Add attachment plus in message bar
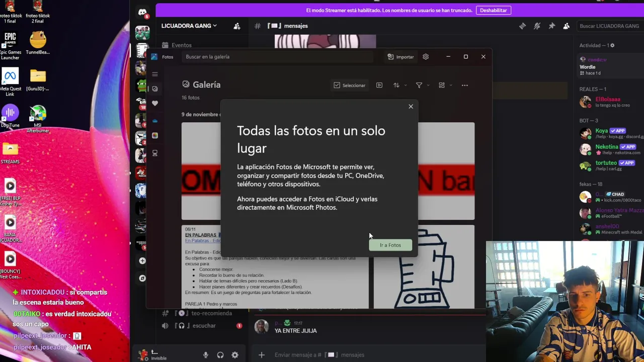 [x=262, y=355]
